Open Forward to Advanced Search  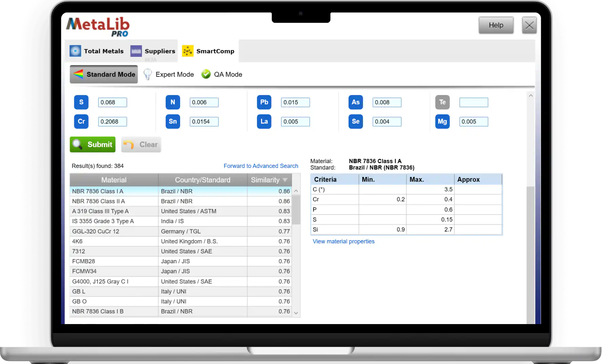click(x=261, y=166)
